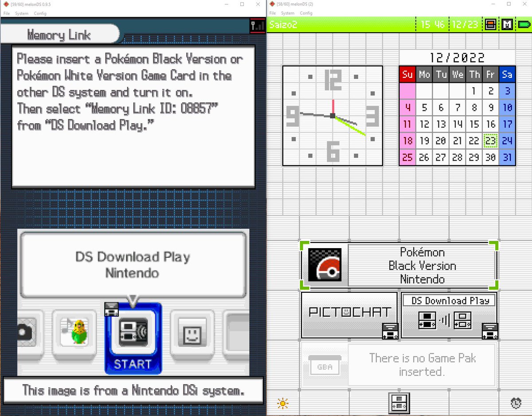
Task: Click the date 12/23 in status bar
Action: [x=465, y=24]
